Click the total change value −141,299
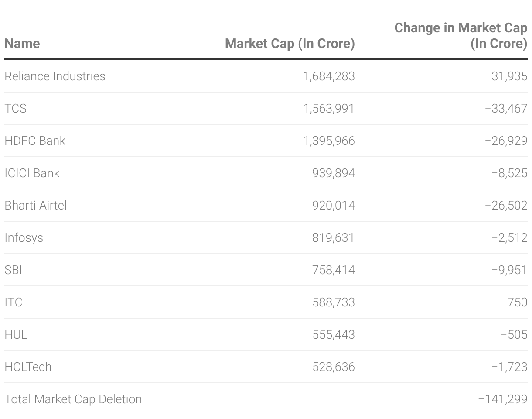 coord(502,399)
